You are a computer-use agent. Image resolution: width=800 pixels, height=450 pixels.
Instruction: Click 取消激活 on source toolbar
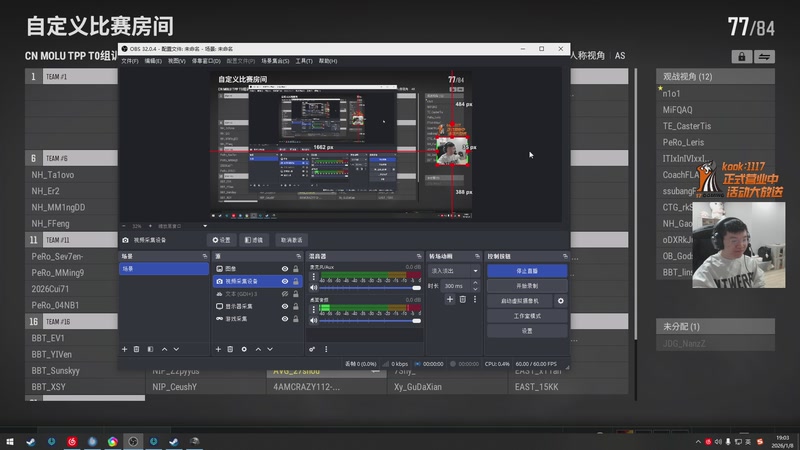pos(291,240)
